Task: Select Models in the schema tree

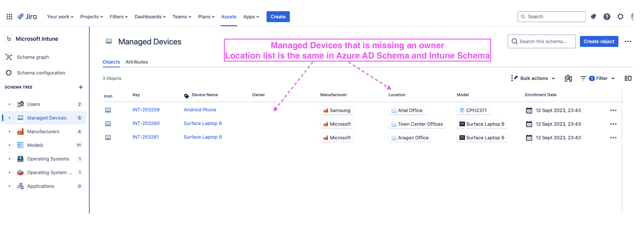Action: (x=44, y=145)
